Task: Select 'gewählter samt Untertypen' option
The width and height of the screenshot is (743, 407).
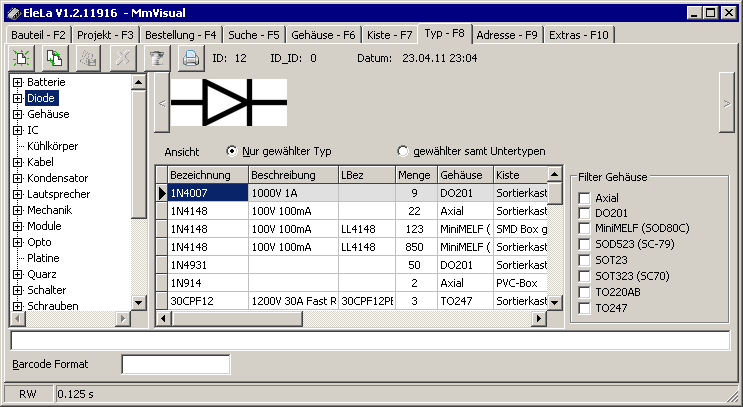Action: point(403,151)
